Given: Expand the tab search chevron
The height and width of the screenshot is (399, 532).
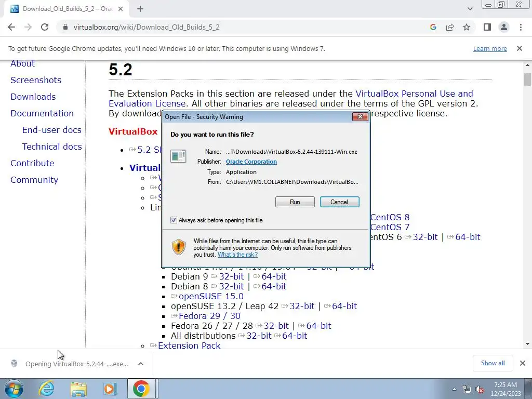Looking at the screenshot, I should point(470,9).
